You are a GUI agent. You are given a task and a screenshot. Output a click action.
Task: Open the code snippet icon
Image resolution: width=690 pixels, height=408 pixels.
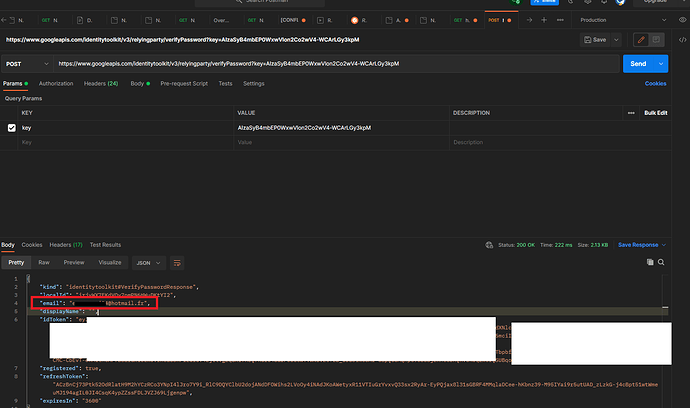click(x=682, y=40)
